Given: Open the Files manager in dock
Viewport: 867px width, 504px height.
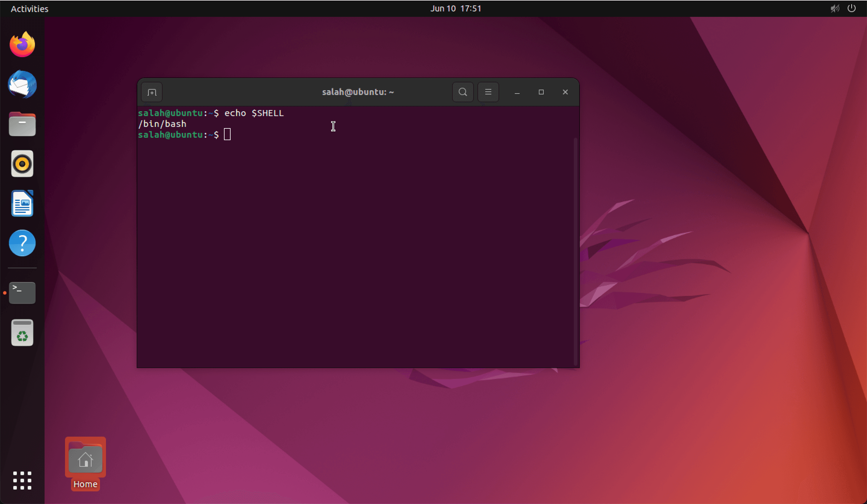Looking at the screenshot, I should pos(22,124).
